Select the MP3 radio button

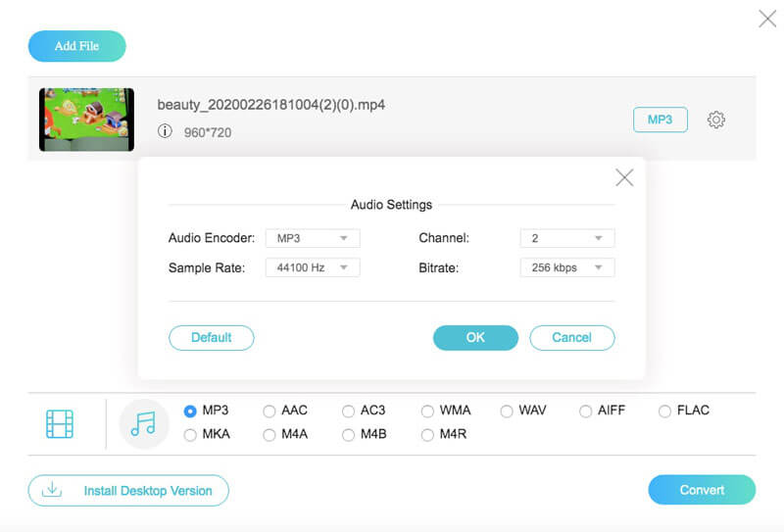tap(190, 411)
